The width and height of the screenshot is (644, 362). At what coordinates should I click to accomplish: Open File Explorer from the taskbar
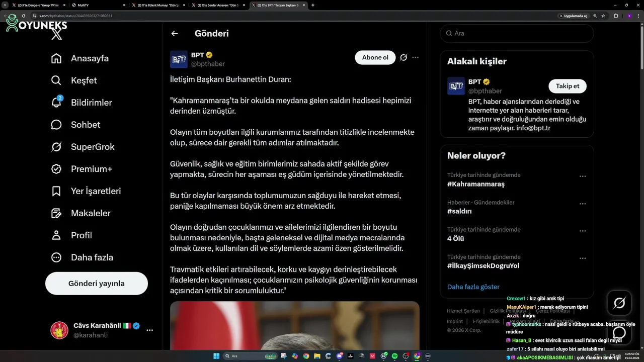317,356
